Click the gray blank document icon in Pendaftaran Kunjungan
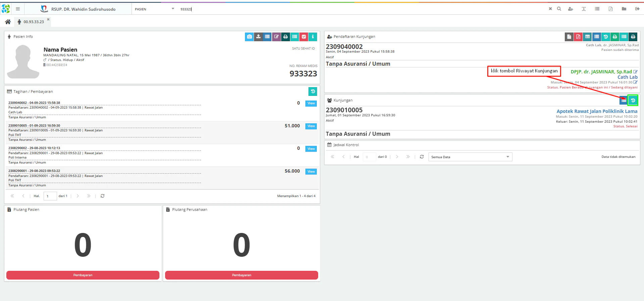644x301 pixels. [569, 37]
